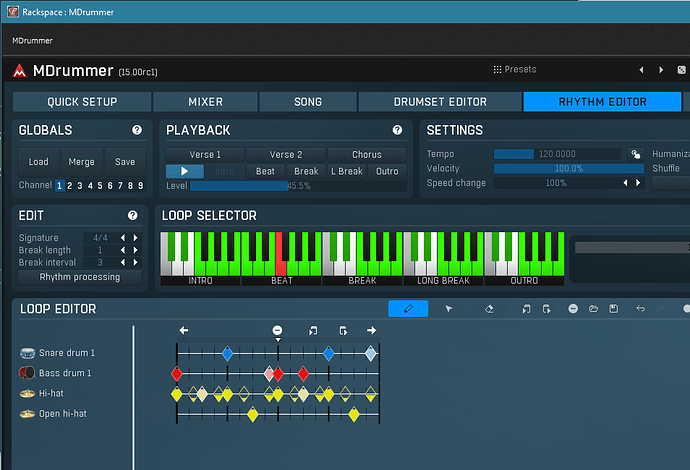
Task: Click the Load button in Globals
Action: coord(38,162)
